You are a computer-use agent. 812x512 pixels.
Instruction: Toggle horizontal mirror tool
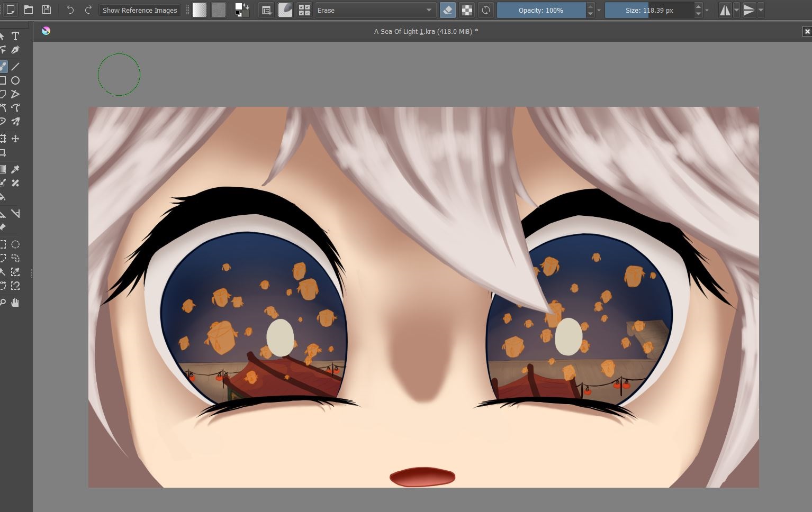point(725,10)
